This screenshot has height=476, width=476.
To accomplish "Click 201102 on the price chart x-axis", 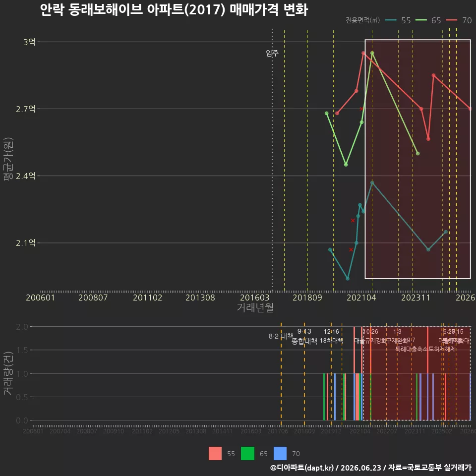I will pos(148,297).
